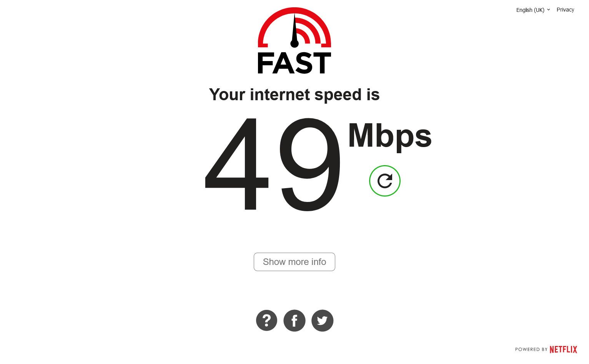Screen dimensions: 589x364
Task: Expand details with Show more info
Action: [294, 262]
